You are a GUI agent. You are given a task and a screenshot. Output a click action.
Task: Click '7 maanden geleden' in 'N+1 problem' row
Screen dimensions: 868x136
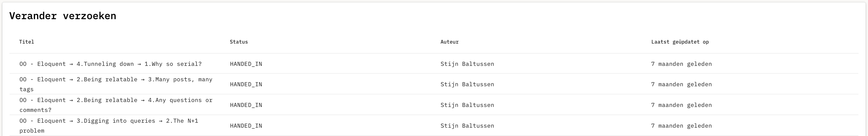tap(682, 126)
